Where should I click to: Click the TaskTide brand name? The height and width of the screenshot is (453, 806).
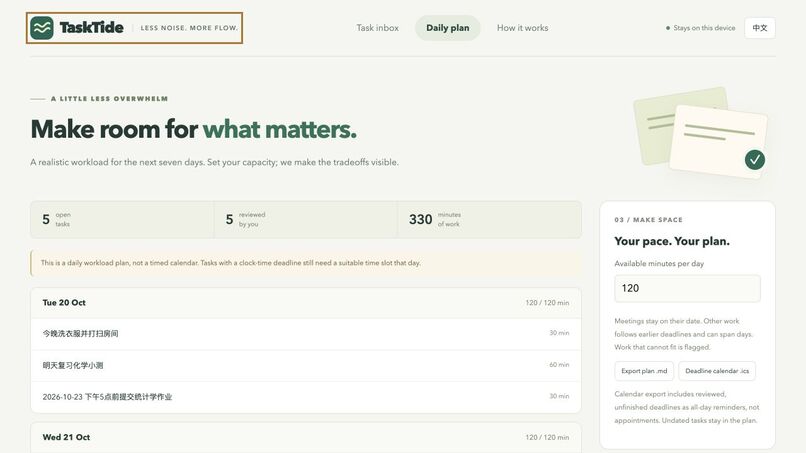click(91, 28)
